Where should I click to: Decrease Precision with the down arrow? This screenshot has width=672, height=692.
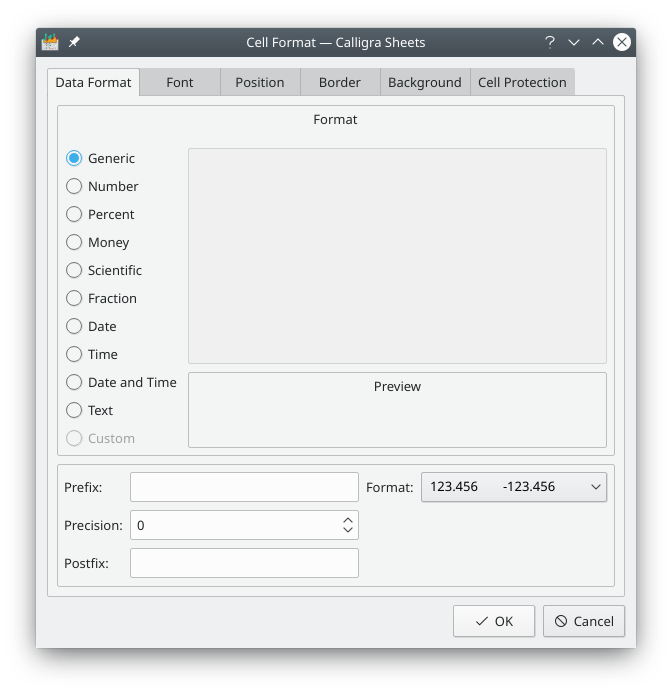[347, 530]
